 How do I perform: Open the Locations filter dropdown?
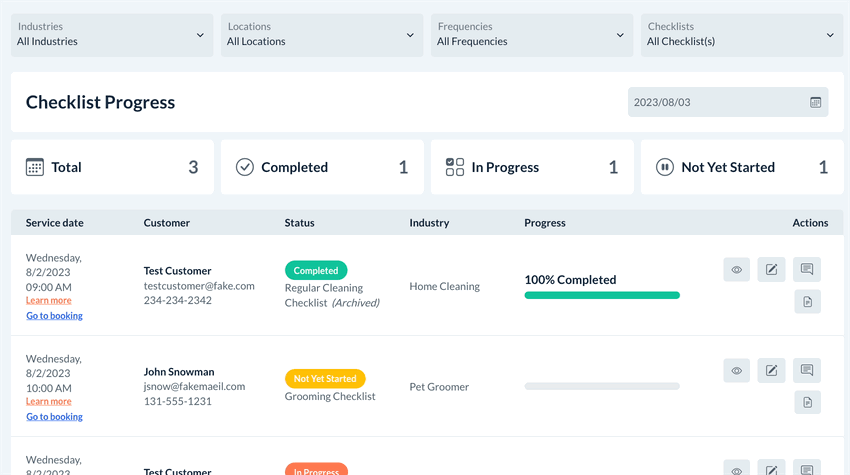[321, 35]
